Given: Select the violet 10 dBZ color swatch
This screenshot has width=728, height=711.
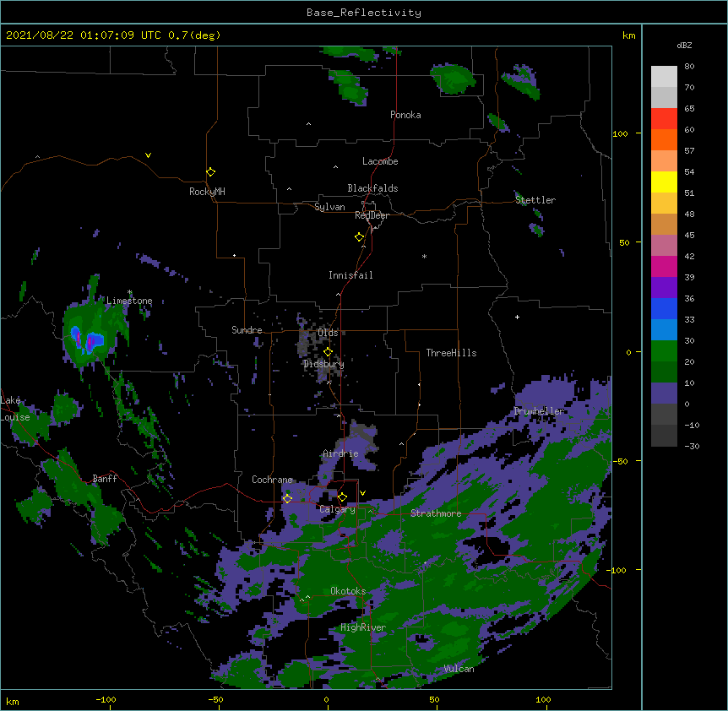Looking at the screenshot, I should (664, 393).
